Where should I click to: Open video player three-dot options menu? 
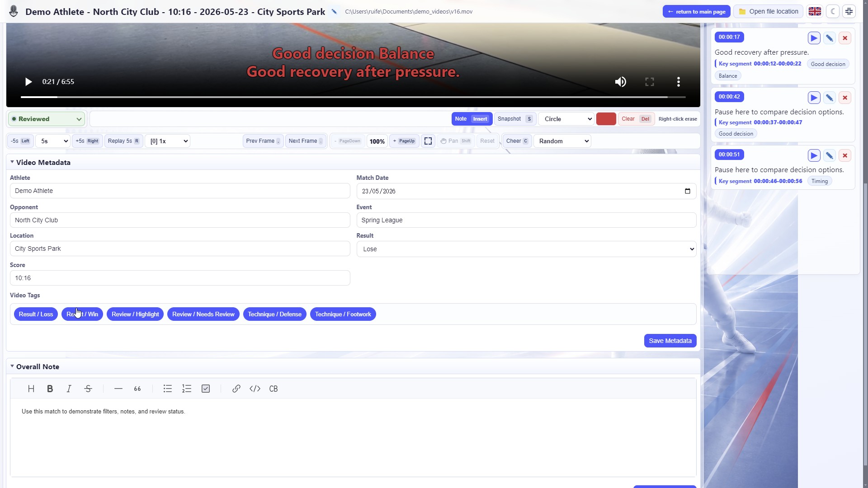click(678, 82)
